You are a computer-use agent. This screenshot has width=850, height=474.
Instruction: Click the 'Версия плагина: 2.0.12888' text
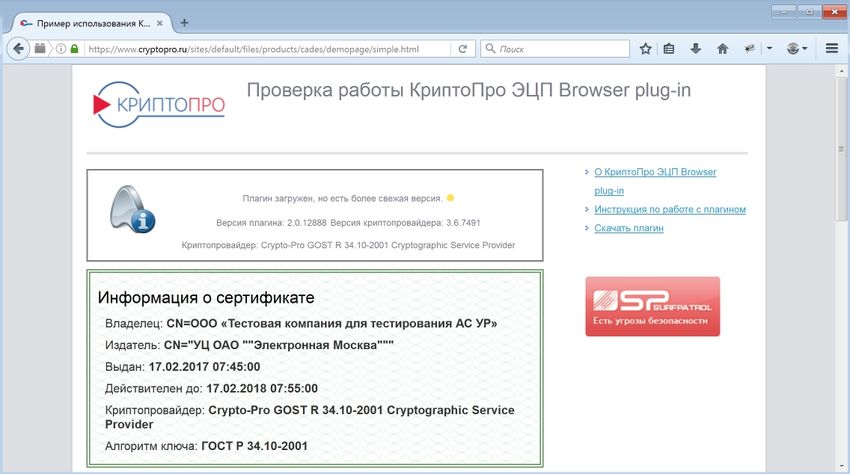click(x=271, y=222)
